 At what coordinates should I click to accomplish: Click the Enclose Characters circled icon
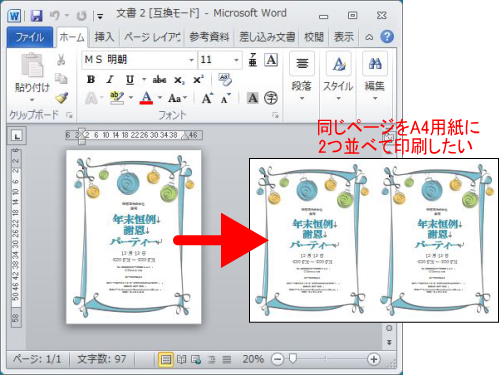click(271, 98)
